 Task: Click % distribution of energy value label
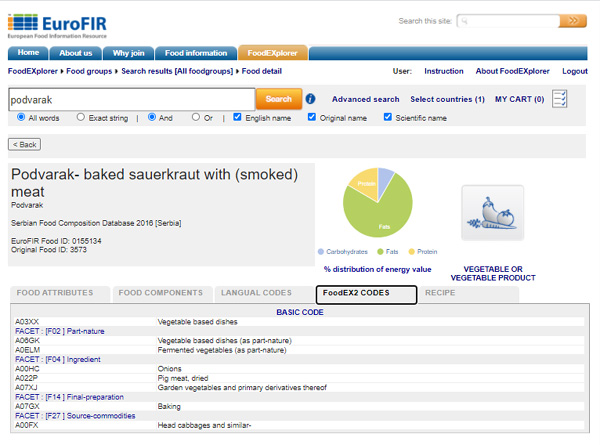tap(377, 269)
